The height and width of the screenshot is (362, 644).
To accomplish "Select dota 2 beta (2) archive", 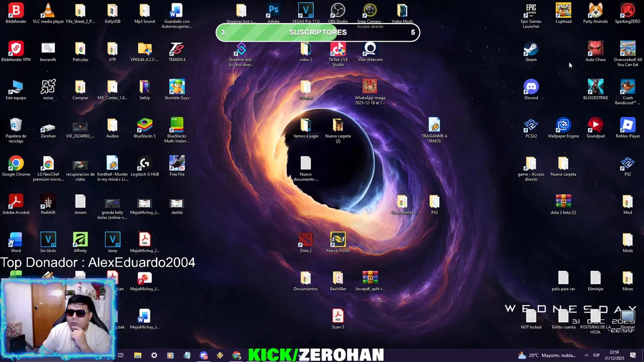I will point(563,205).
